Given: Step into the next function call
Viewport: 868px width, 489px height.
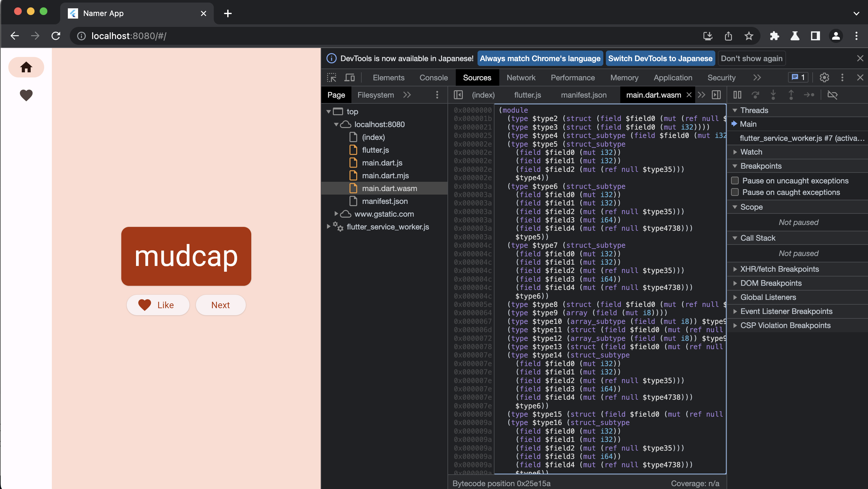Looking at the screenshot, I should click(773, 95).
